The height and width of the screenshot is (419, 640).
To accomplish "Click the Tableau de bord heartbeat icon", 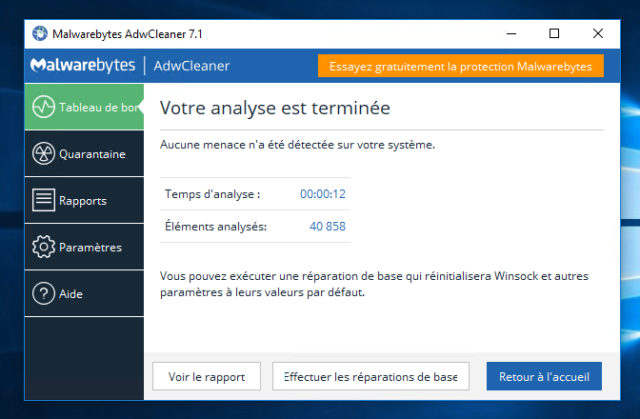I will (x=43, y=107).
